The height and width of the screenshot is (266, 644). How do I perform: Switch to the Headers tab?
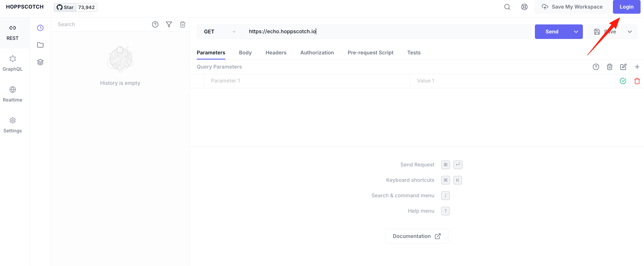coord(276,52)
